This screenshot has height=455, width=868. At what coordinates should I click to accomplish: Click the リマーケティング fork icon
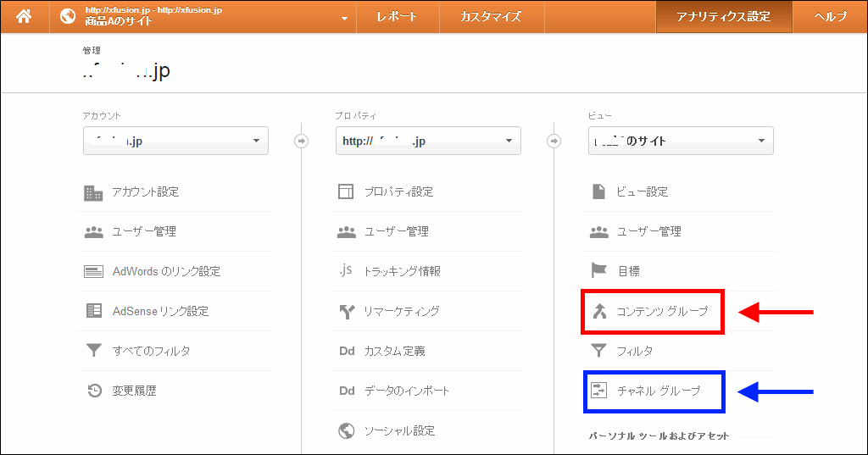pos(346,311)
